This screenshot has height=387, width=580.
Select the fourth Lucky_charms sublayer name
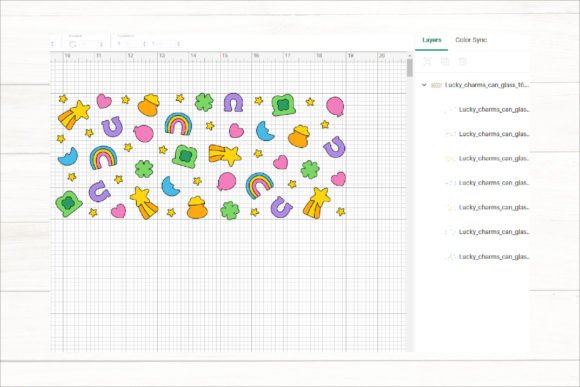(x=494, y=183)
